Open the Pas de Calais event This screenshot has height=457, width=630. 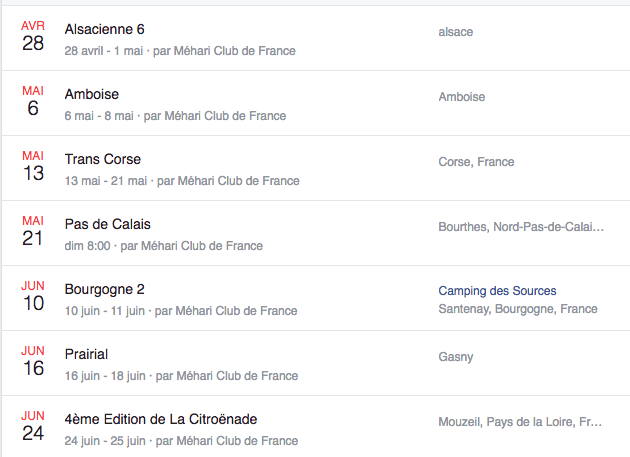click(108, 224)
